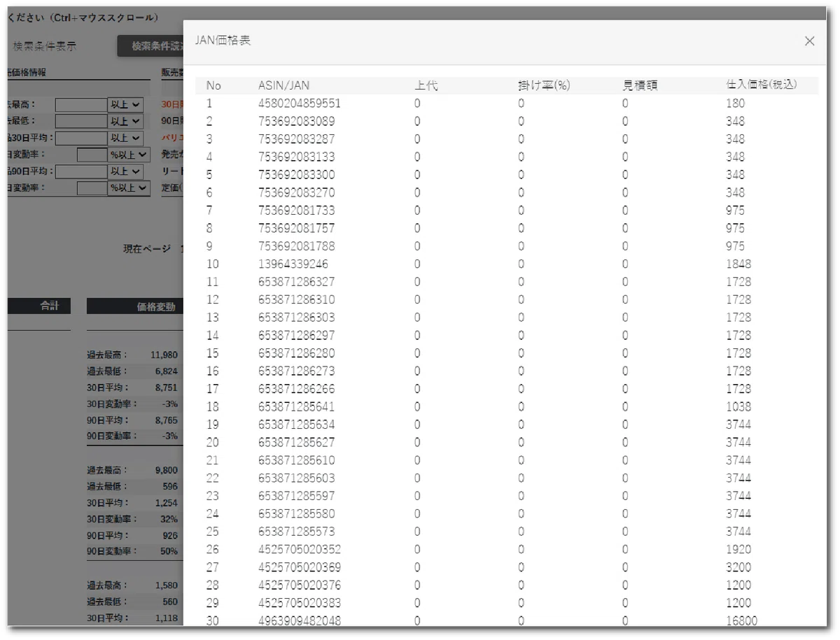Focus the 90日平均 price input field
This screenshot has height=640, width=840.
81,171
